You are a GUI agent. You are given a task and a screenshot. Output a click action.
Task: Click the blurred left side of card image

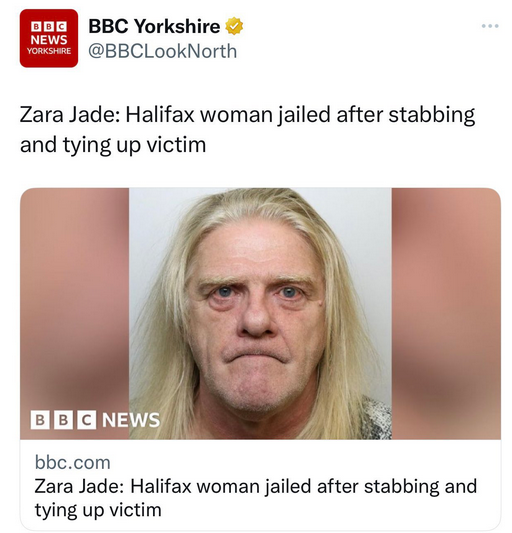click(74, 299)
